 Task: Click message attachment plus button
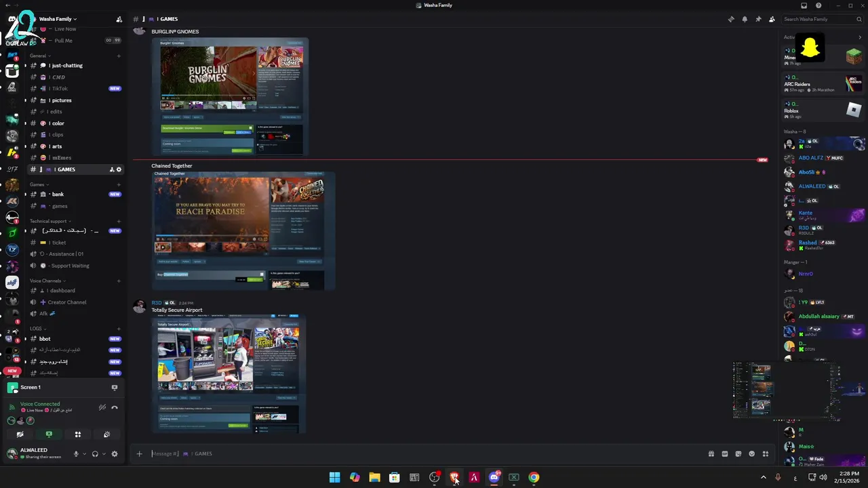[x=139, y=454]
